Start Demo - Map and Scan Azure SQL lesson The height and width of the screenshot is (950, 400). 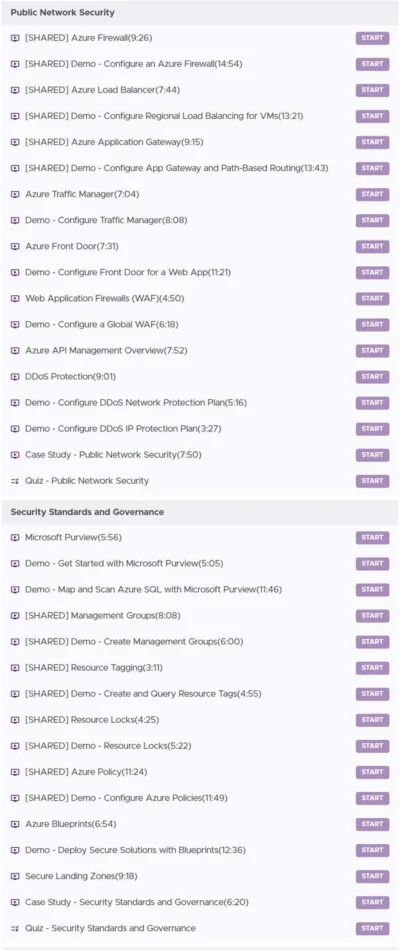372,590
